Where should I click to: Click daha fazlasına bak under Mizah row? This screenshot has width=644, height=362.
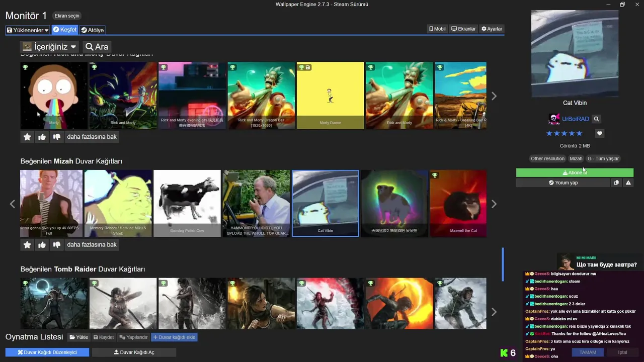pyautogui.click(x=92, y=245)
